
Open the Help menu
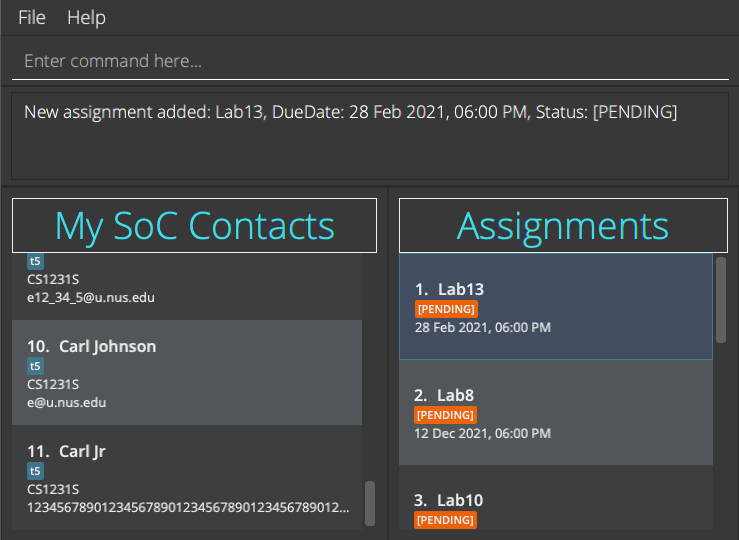[86, 17]
